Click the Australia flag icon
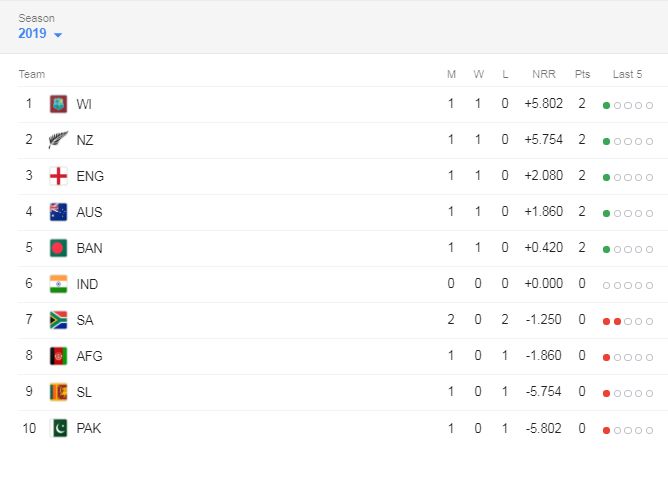668x484 pixels. pos(58,212)
